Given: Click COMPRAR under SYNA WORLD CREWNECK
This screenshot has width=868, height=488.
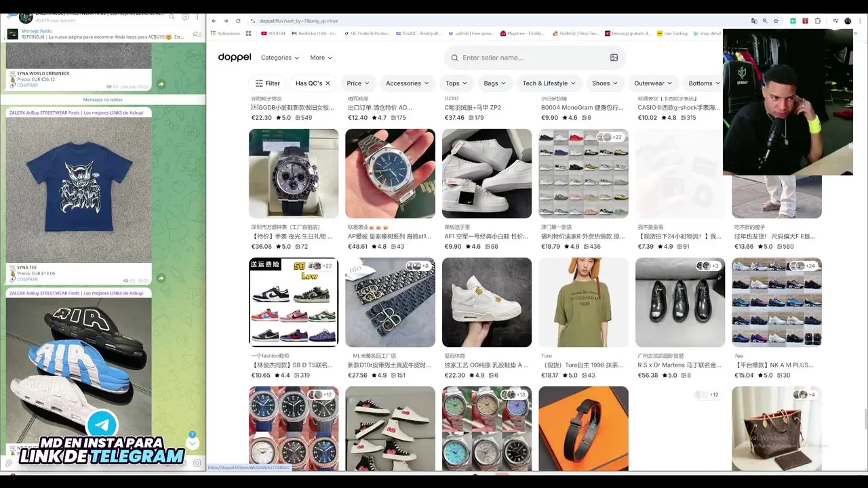Looking at the screenshot, I should [x=27, y=85].
